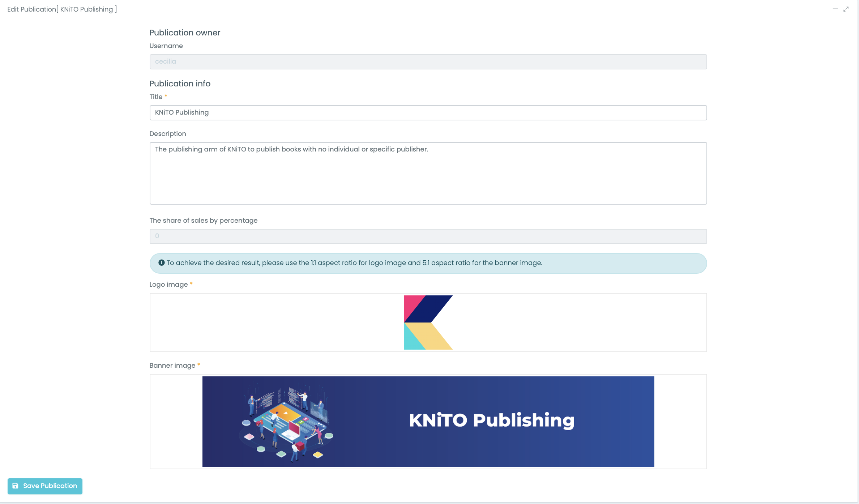Click the 'The share of sales by percentage' label

coord(203,221)
